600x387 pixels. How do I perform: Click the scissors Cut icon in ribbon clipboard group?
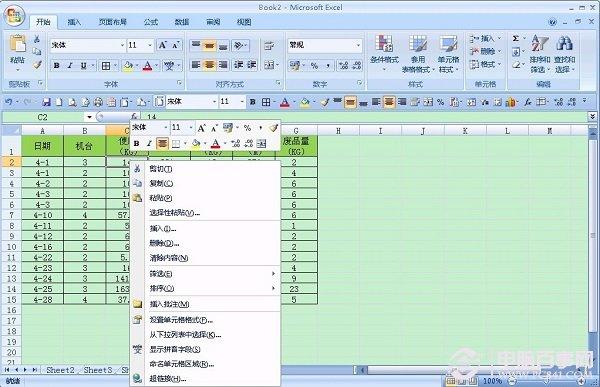tap(37, 39)
